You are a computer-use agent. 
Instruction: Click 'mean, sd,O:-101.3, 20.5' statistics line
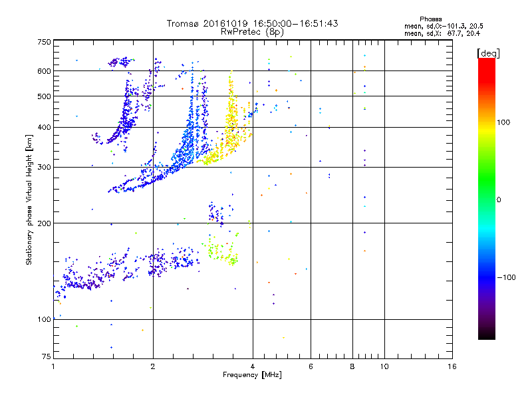click(x=444, y=26)
